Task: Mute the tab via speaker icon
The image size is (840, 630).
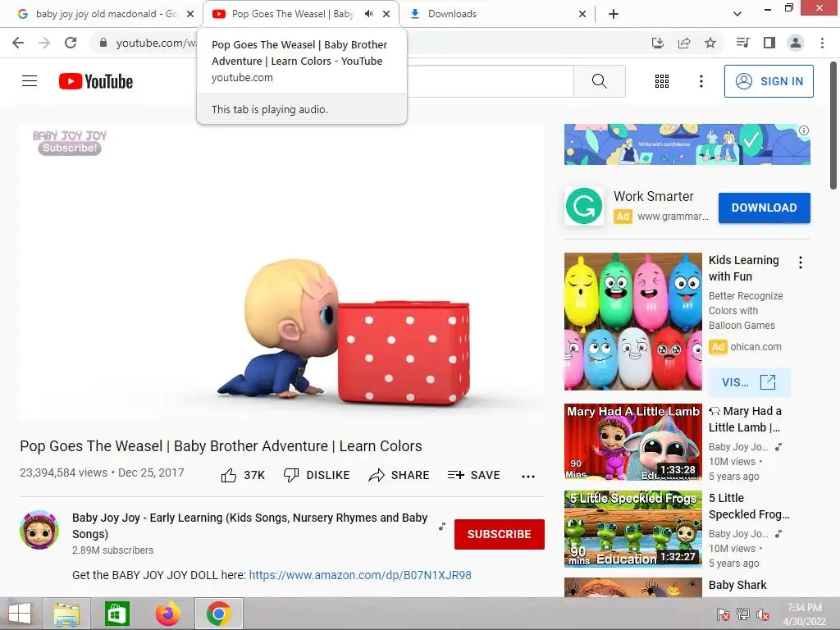Action: pyautogui.click(x=368, y=14)
